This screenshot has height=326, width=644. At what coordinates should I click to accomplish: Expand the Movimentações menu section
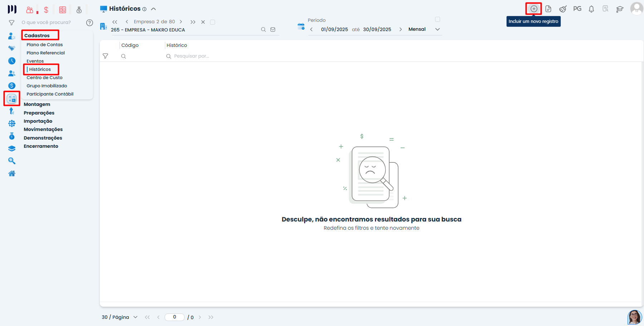click(x=43, y=130)
